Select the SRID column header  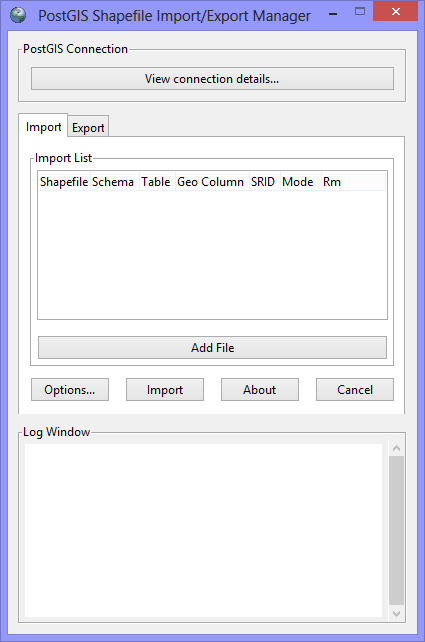click(264, 181)
